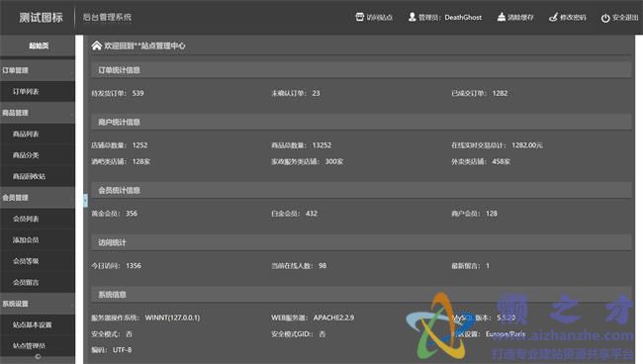Click the home icon beside 欢迎回到
The height and width of the screenshot is (364, 643).
pyautogui.click(x=96, y=45)
